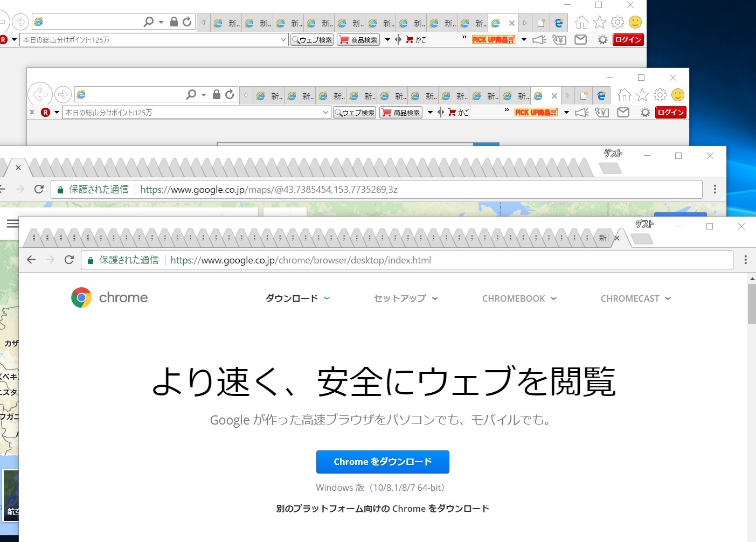Switch to the first 新 tab in IE
The height and width of the screenshot is (542, 756).
[225, 22]
